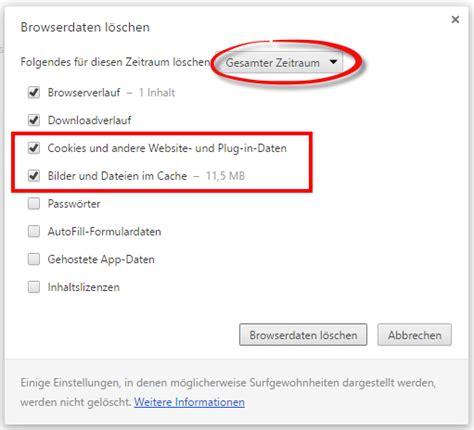
Task: Click the 'Browserdaten löschen' dialog title
Action: 85,27
